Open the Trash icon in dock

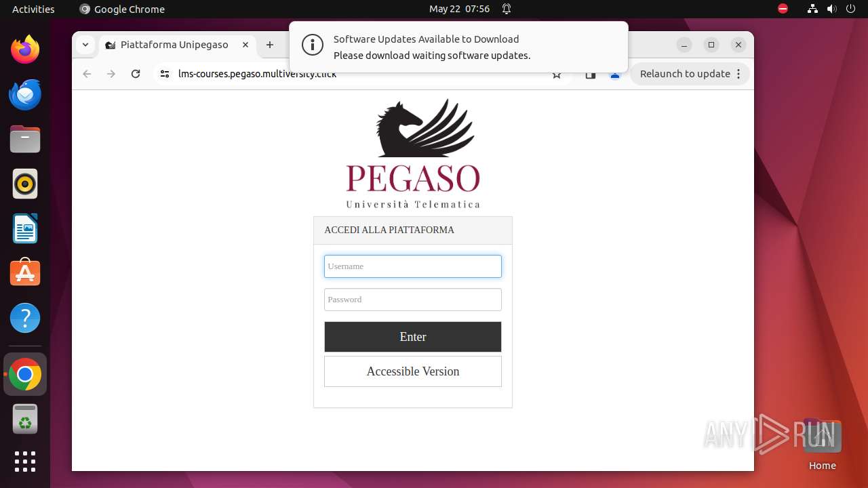(x=25, y=419)
